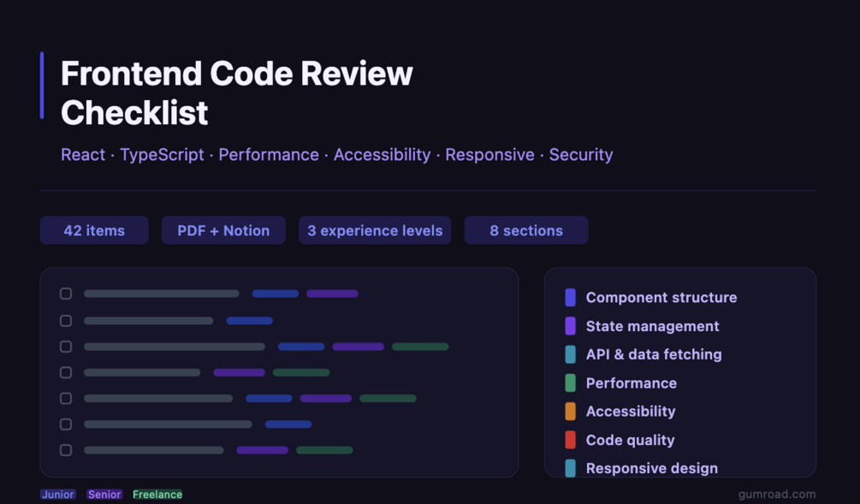Image resolution: width=860 pixels, height=504 pixels.
Task: Click the Accessibility orange swatch
Action: [571, 412]
